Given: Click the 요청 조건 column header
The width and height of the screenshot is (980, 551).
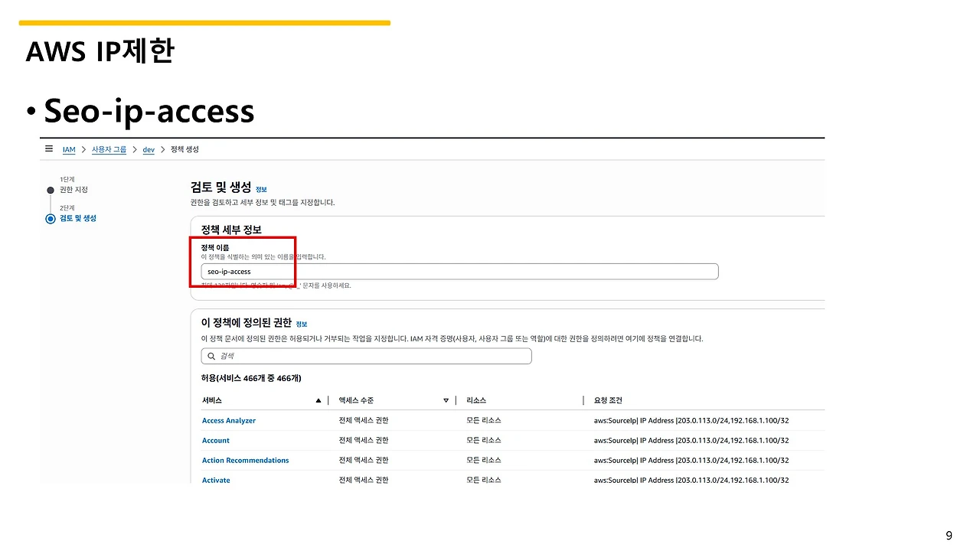Looking at the screenshot, I should [608, 400].
